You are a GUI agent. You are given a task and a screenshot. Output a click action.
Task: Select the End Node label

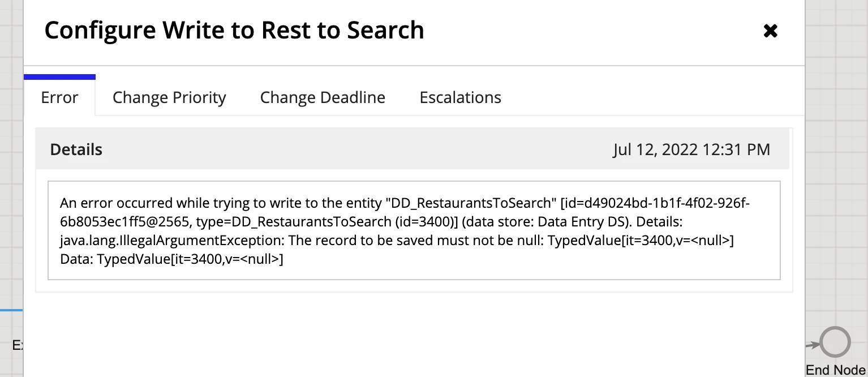point(835,370)
